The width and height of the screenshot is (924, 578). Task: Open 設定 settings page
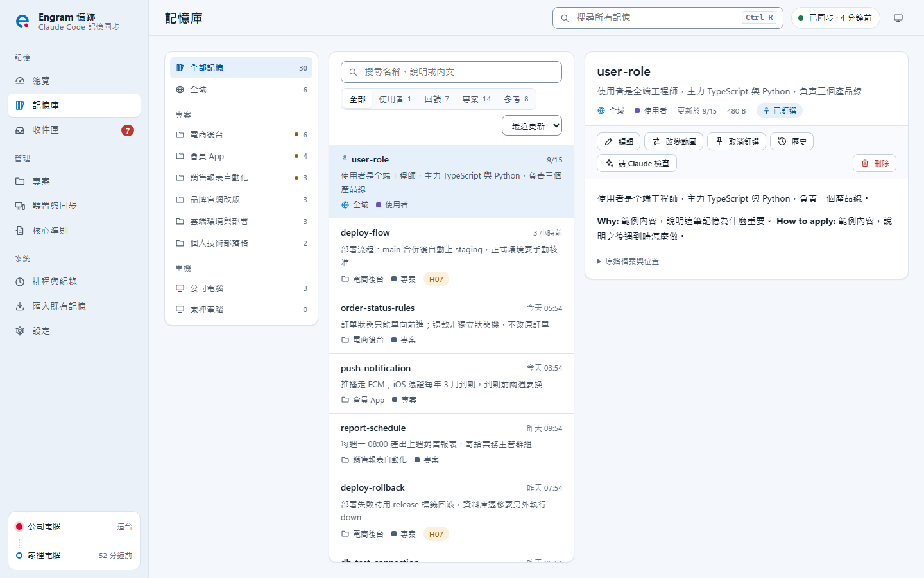coord(74,331)
